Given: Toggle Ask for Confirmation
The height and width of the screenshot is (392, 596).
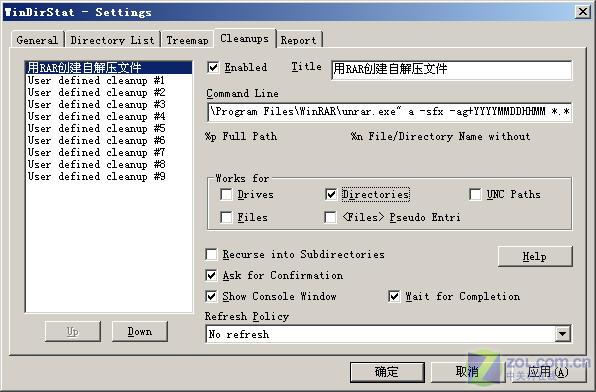Looking at the screenshot, I should point(211,275).
